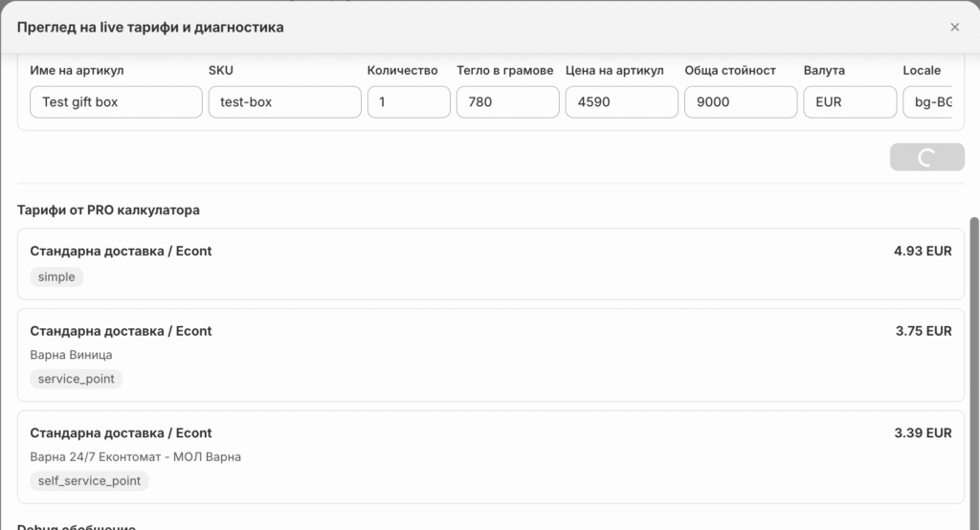Click the 'Тарифи от PRO калкулатора' heading

(108, 210)
